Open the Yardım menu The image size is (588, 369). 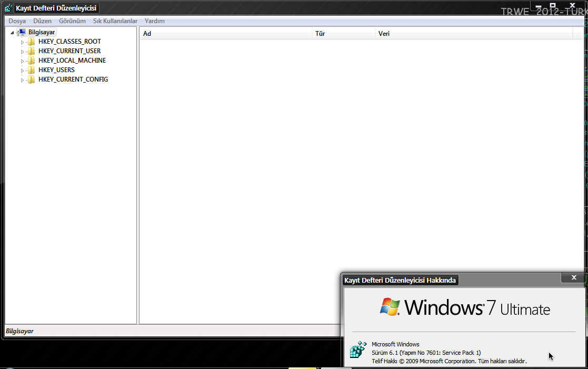coord(154,21)
